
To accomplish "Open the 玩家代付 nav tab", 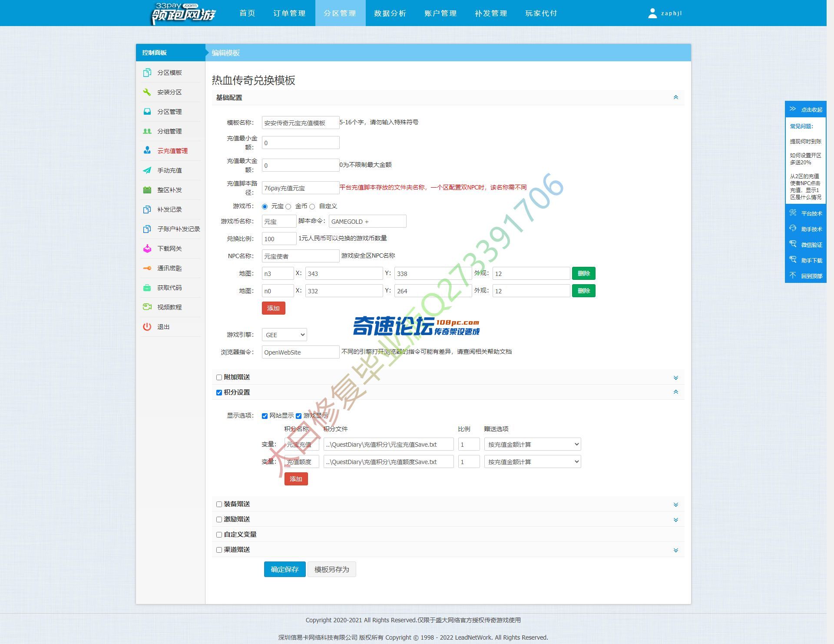I will click(541, 13).
